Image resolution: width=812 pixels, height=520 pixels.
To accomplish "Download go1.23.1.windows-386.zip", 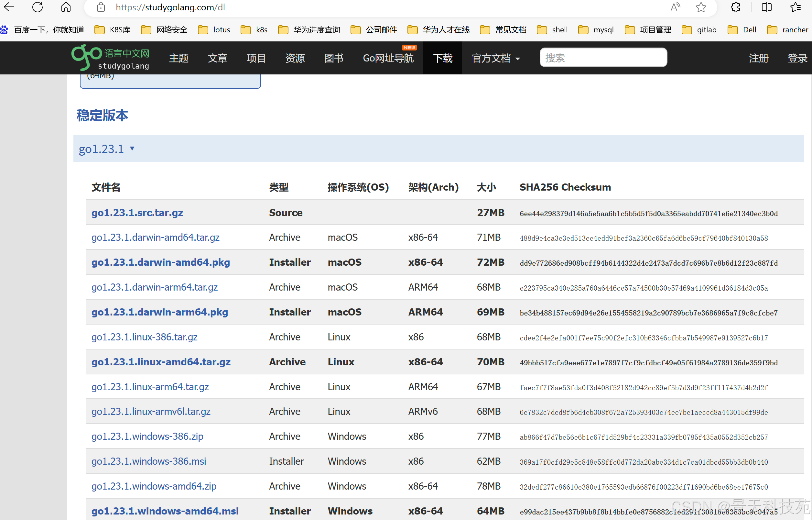I will (147, 436).
